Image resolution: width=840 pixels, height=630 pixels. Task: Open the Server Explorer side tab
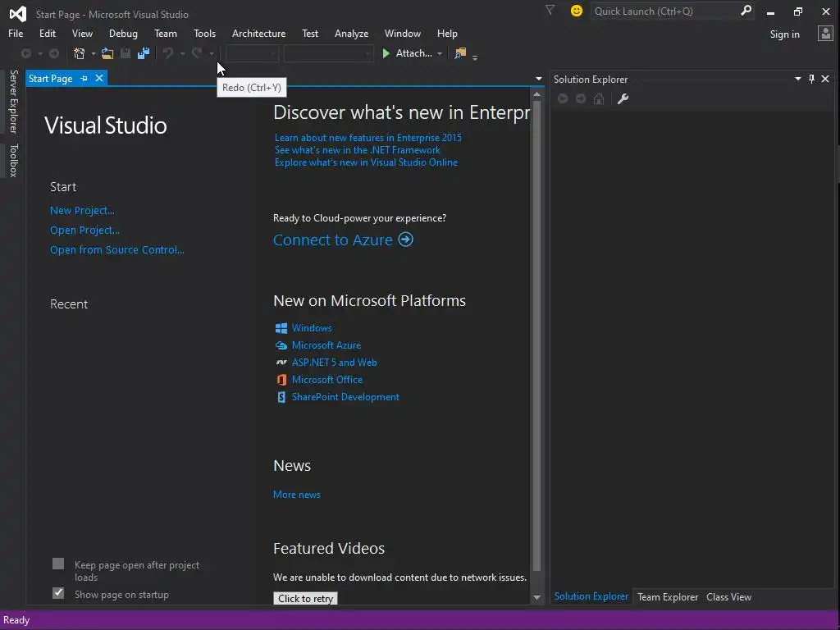pyautogui.click(x=13, y=101)
